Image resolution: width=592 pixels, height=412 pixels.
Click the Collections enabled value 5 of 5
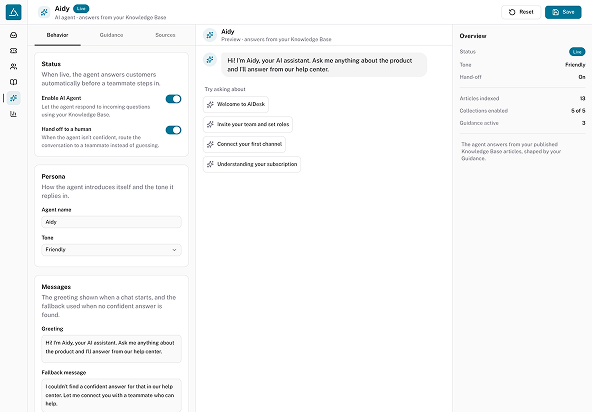578,111
